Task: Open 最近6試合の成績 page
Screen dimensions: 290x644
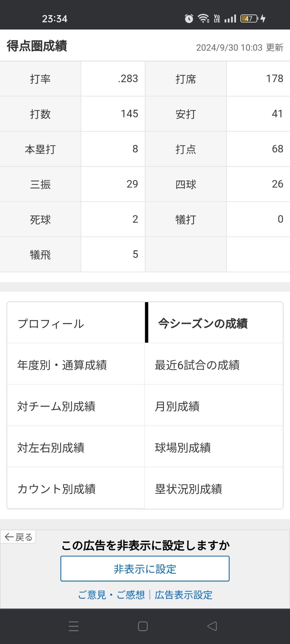Action: coord(213,365)
